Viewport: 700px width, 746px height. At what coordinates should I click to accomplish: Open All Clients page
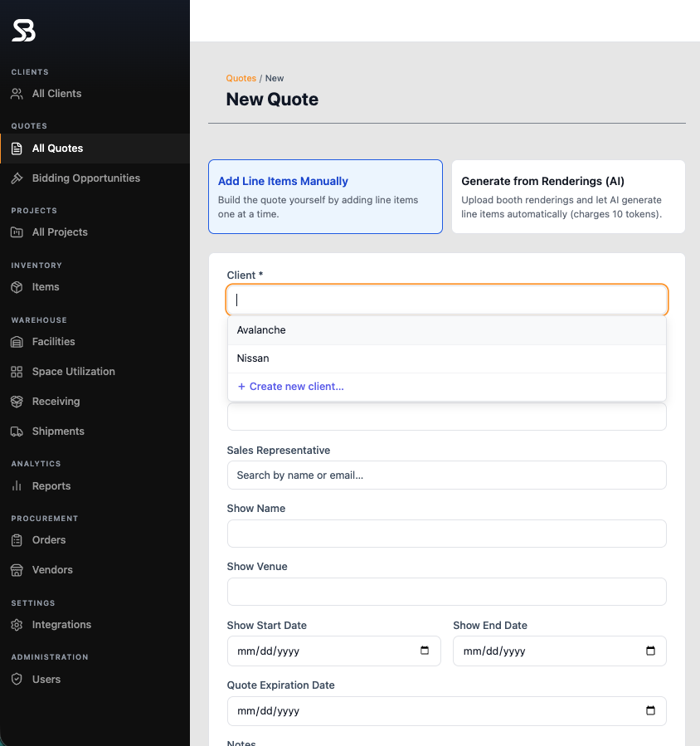click(x=56, y=94)
